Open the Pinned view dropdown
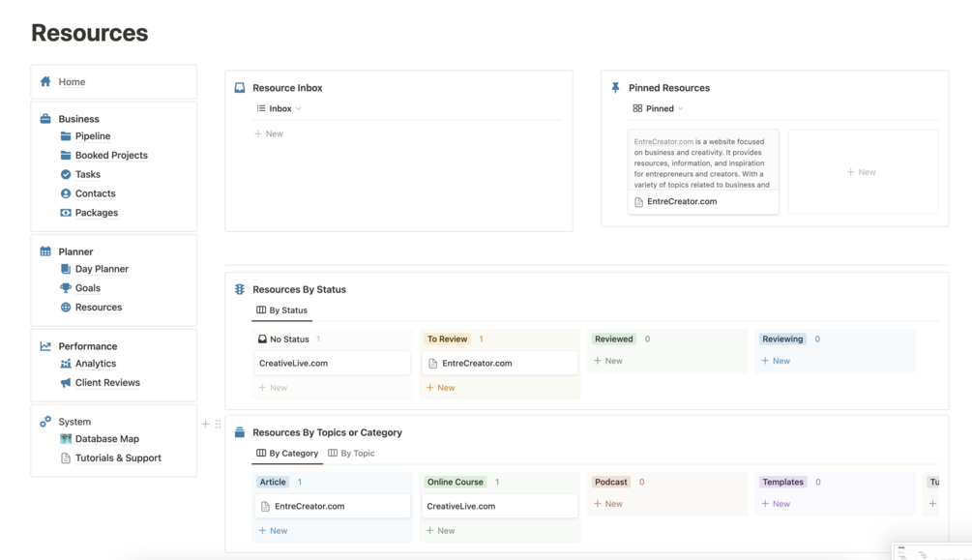Screen dimensions: 972x560 tap(659, 108)
